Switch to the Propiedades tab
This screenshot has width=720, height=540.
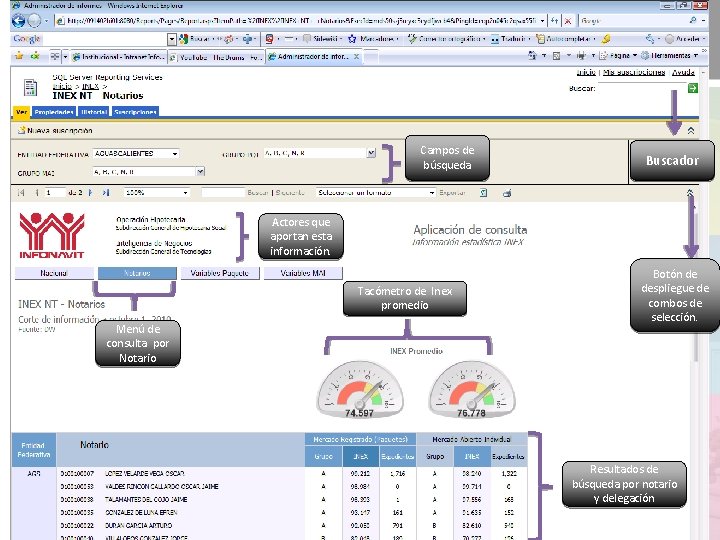pyautogui.click(x=54, y=112)
